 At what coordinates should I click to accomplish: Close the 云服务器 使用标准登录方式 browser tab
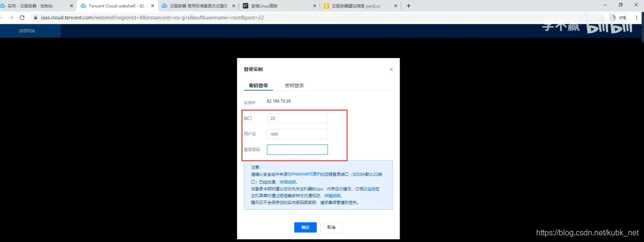[x=233, y=6]
